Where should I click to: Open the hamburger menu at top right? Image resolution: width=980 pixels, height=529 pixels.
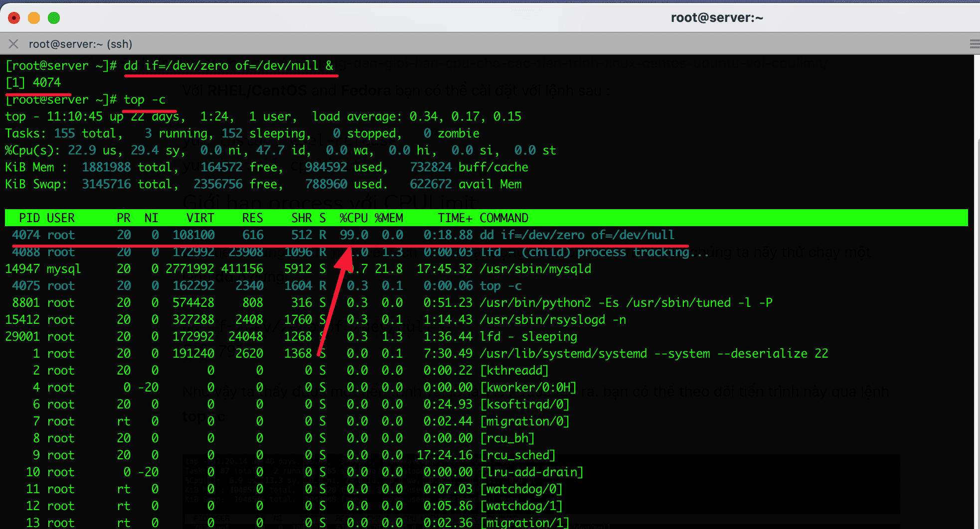point(973,44)
